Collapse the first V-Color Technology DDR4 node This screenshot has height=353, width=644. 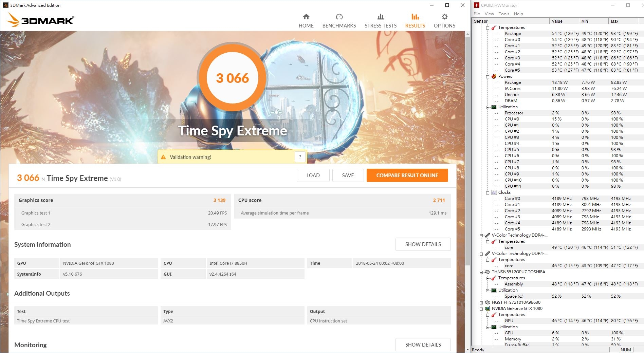pyautogui.click(x=481, y=235)
